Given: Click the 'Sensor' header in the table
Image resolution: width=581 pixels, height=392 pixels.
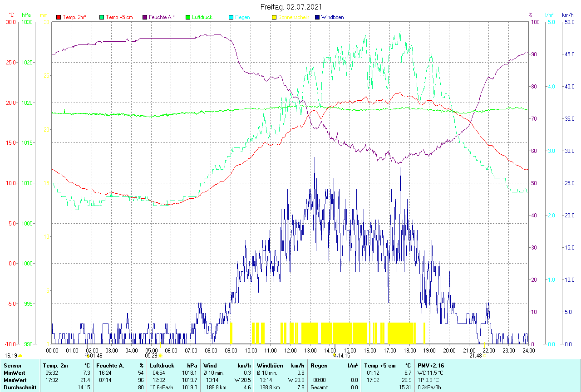Looking at the screenshot, I should coord(12,365).
